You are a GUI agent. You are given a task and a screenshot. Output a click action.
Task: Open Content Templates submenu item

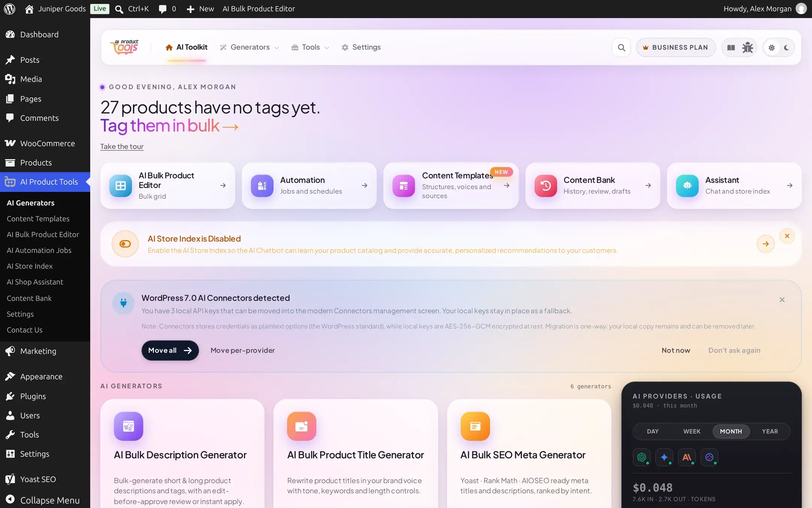click(x=38, y=219)
